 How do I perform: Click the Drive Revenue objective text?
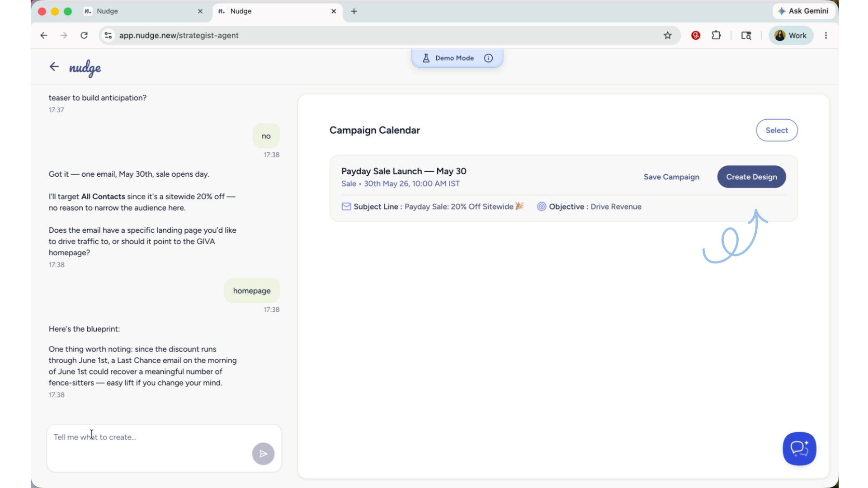[x=616, y=206]
